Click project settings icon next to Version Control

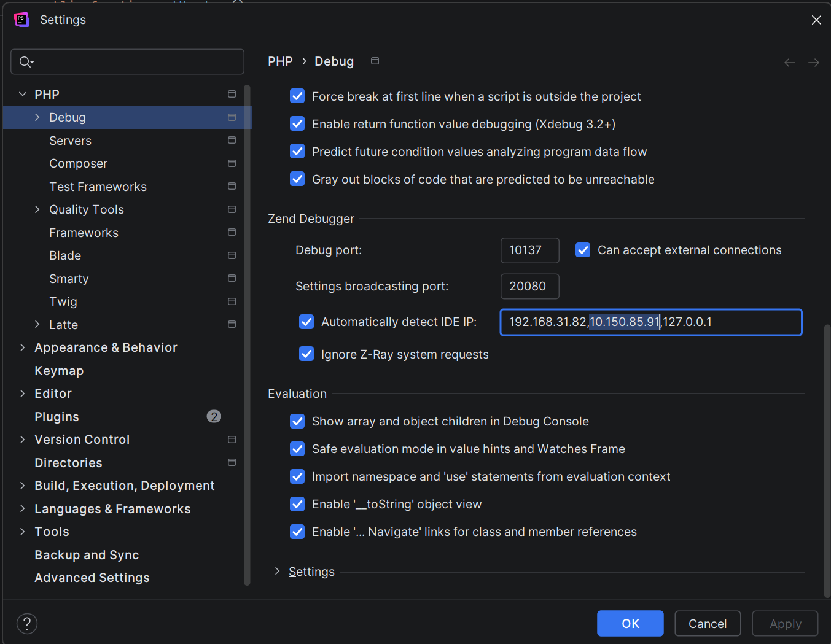coord(232,440)
